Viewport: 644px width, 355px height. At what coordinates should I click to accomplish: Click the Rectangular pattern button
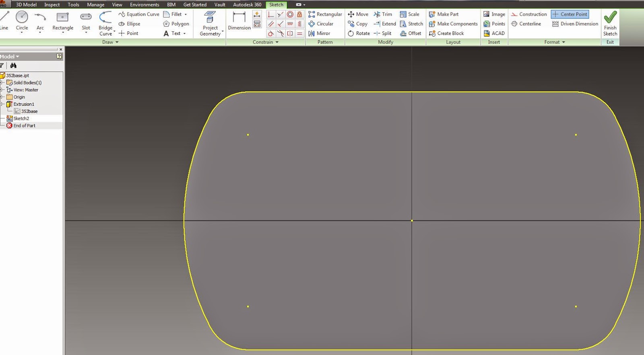tap(325, 14)
